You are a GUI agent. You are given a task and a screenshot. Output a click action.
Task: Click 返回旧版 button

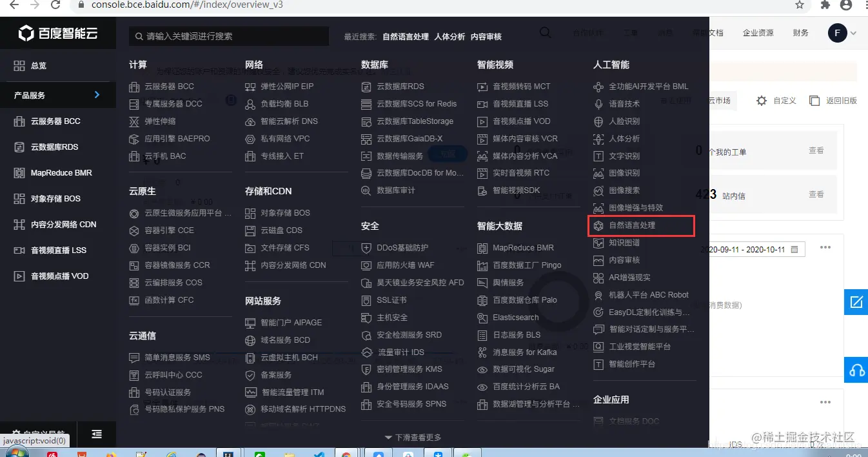pyautogui.click(x=833, y=101)
